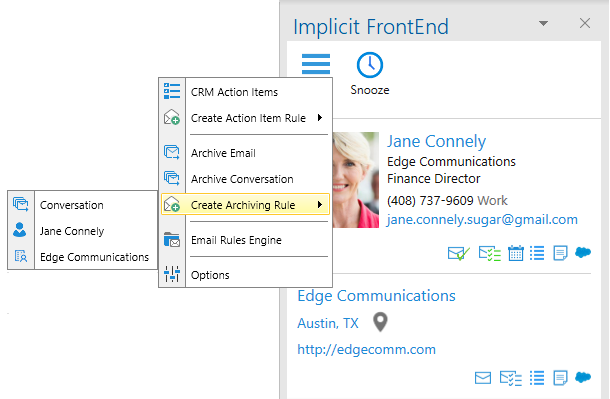Click the bulleted list icon in Jane's row

(x=537, y=253)
